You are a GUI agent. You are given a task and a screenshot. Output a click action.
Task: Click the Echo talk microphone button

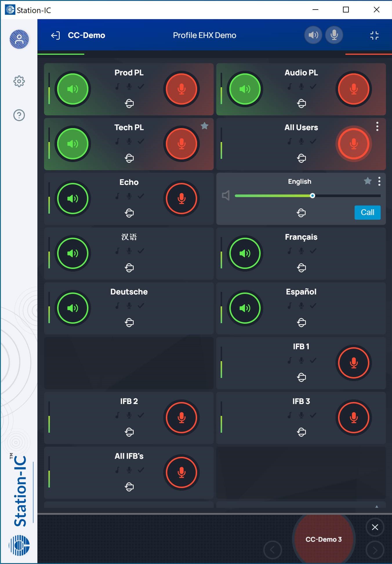182,199
